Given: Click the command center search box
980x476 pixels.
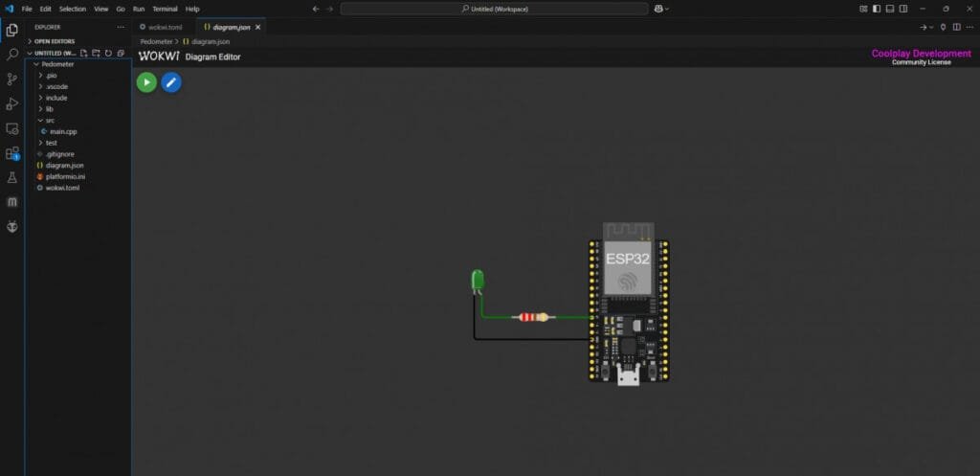Looking at the screenshot, I should click(495, 9).
